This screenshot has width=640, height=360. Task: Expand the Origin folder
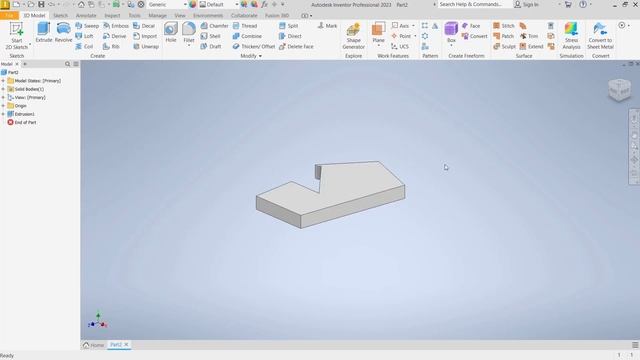tap(3, 106)
